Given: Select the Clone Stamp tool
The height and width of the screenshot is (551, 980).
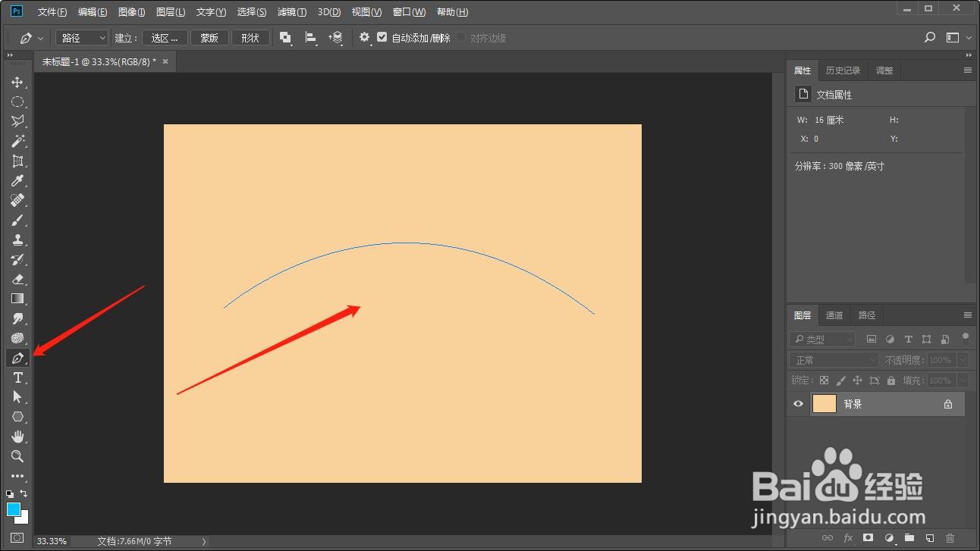Looking at the screenshot, I should point(17,239).
